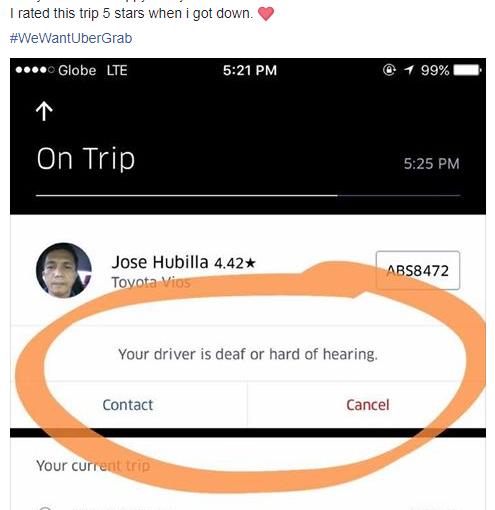Click the Toyota Vios vehicle label
Screen dimensions: 495x510
point(151,283)
